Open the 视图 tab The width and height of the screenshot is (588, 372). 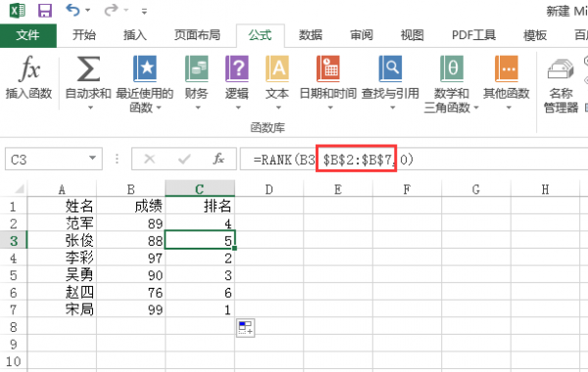pyautogui.click(x=413, y=35)
